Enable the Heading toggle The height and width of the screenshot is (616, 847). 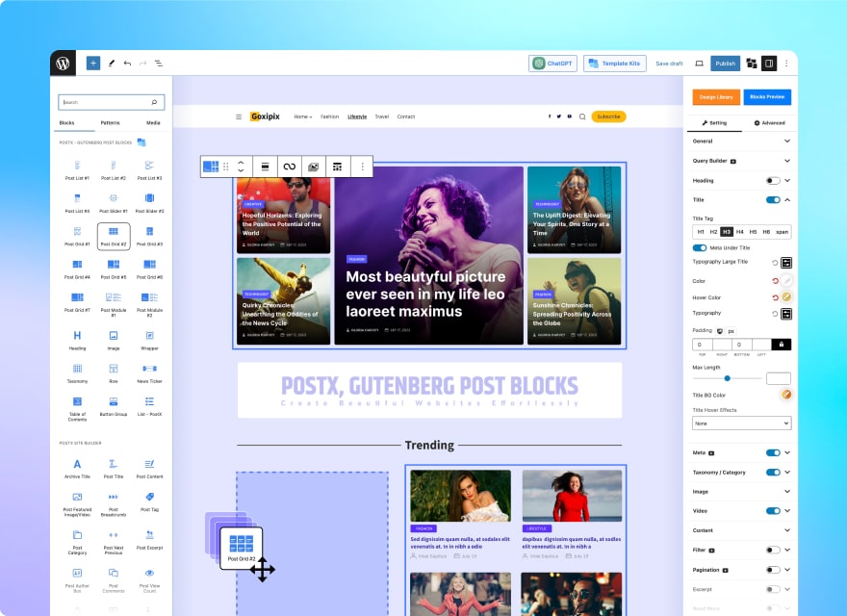click(772, 180)
